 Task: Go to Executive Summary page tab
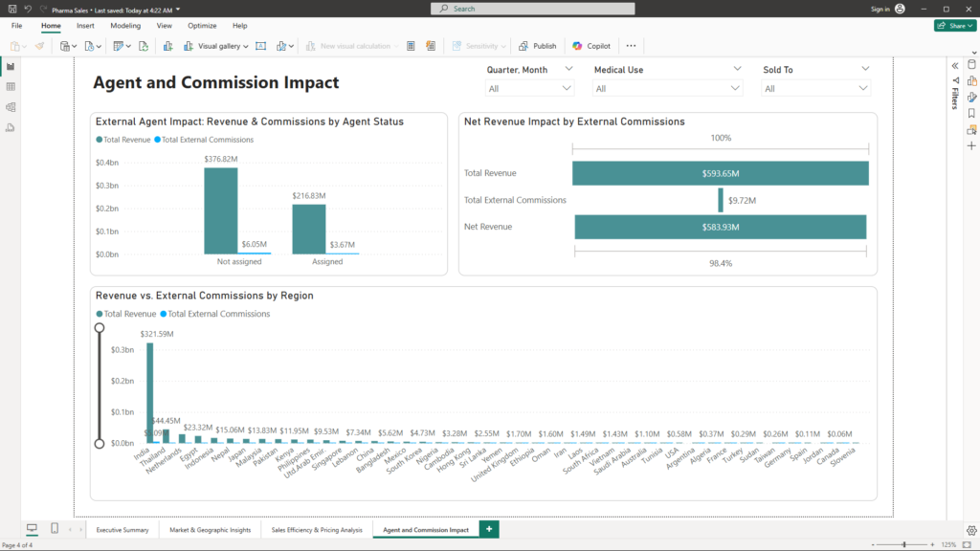pyautogui.click(x=122, y=529)
